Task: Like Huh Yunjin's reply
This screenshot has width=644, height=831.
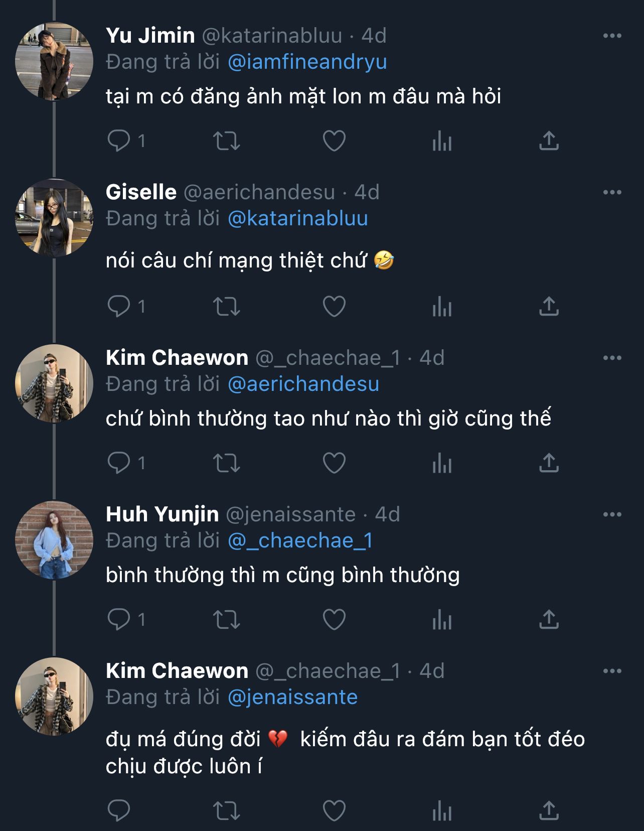Action: coord(334,620)
